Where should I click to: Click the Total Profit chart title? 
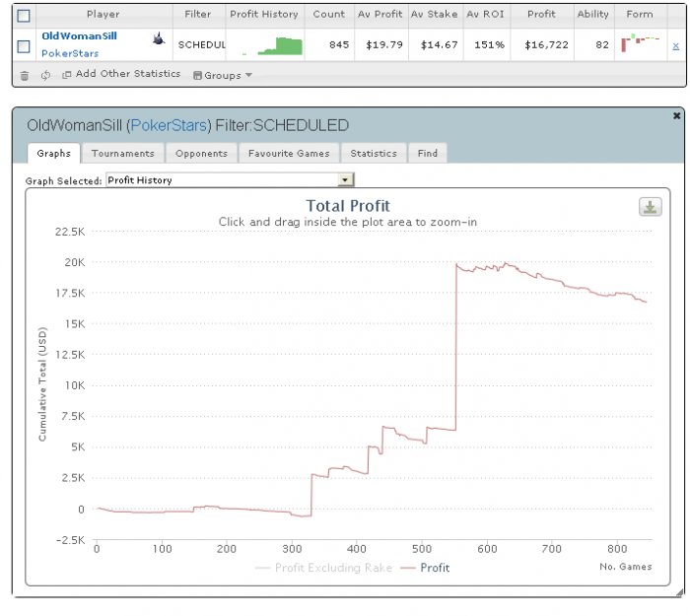[x=348, y=206]
